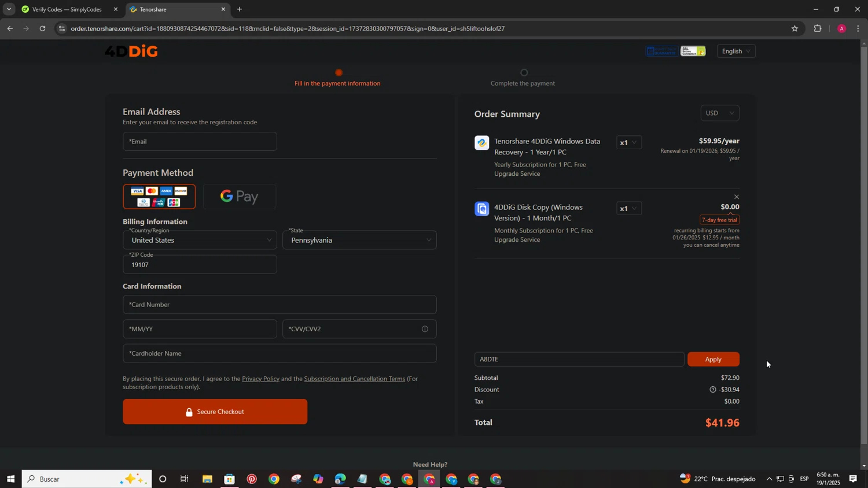This screenshot has height=488, width=868.
Task: Reload the page
Action: tap(42, 28)
